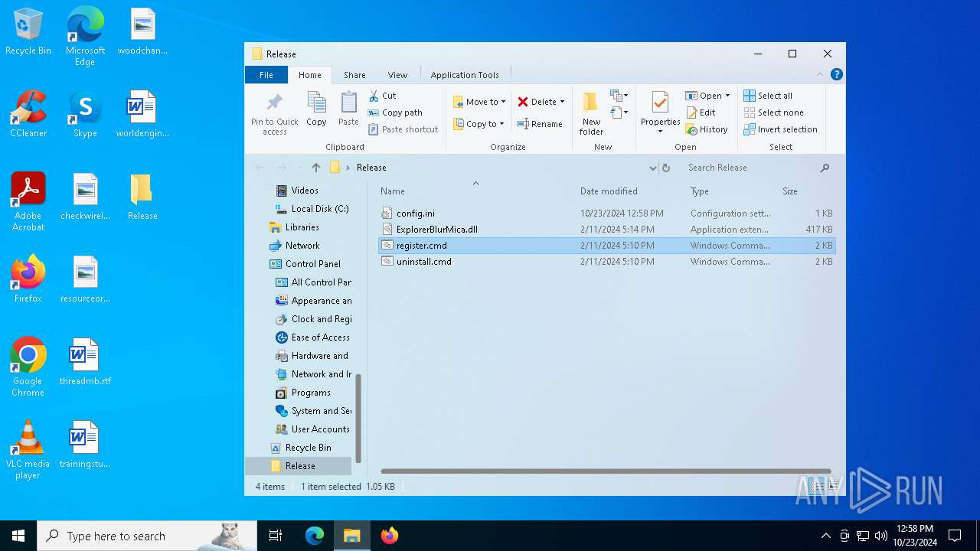Image resolution: width=980 pixels, height=551 pixels.
Task: Open the Delete dropdown arrow
Action: pos(562,102)
